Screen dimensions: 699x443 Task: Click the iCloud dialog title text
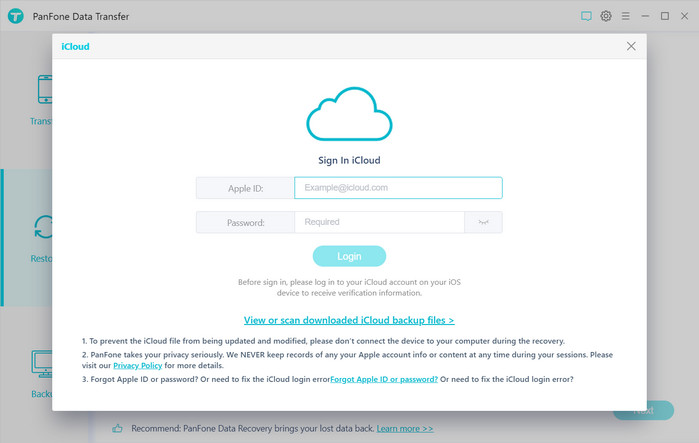pyautogui.click(x=75, y=46)
